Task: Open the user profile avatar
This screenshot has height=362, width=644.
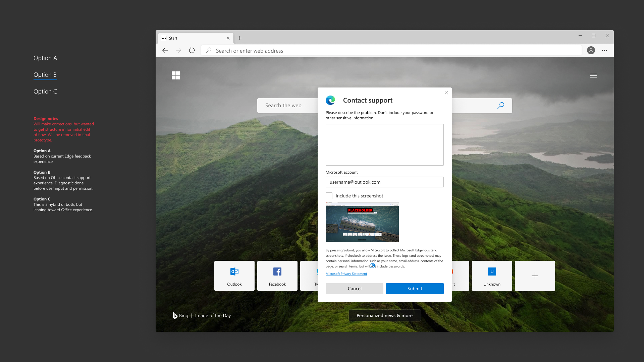Action: pos(591,50)
